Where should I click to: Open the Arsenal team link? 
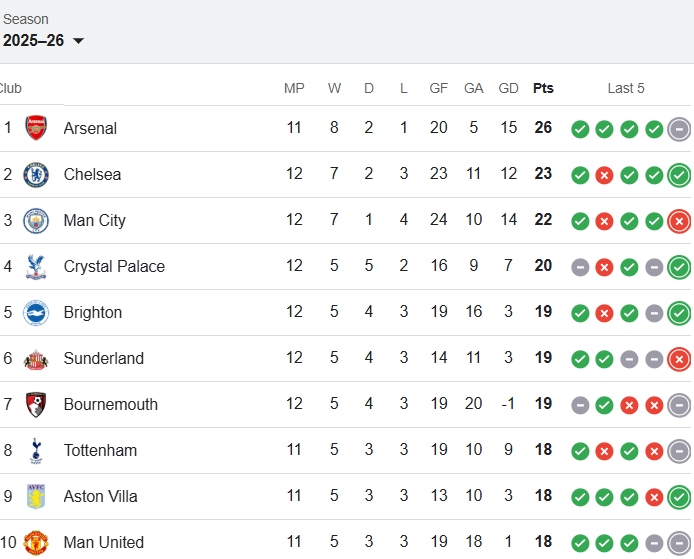[90, 128]
